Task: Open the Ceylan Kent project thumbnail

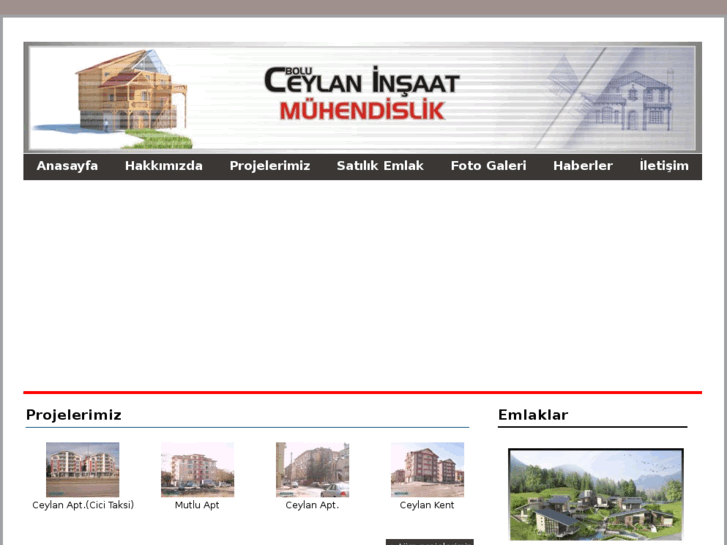Action: (427, 469)
